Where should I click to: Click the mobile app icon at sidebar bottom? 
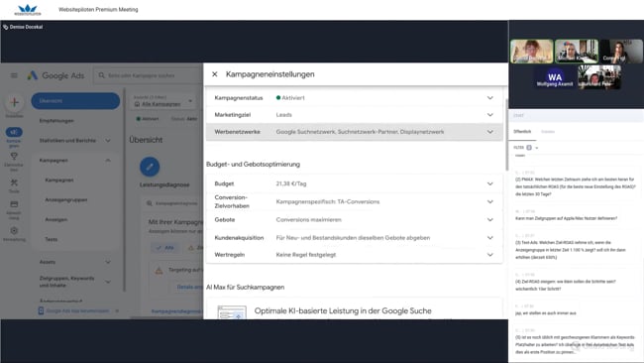tap(41, 311)
